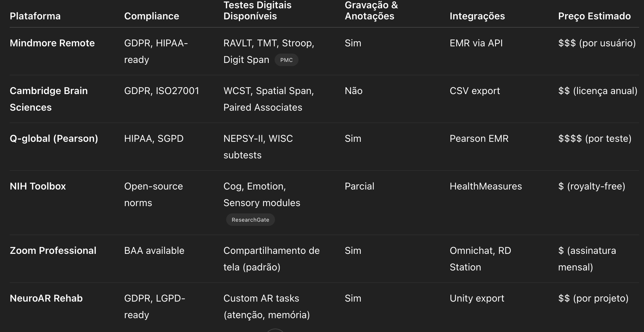Click the EMR via API integration cell
The image size is (644, 332).
[x=476, y=43]
